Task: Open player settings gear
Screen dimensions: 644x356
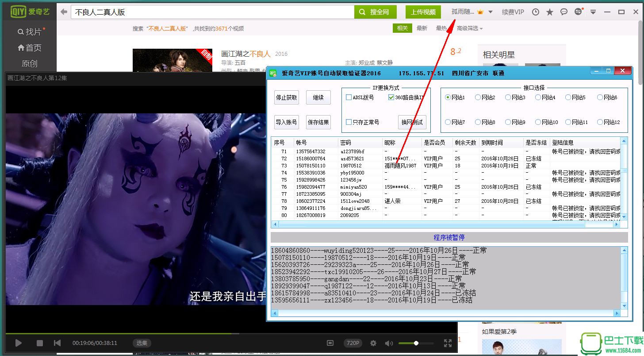Action: [x=373, y=343]
